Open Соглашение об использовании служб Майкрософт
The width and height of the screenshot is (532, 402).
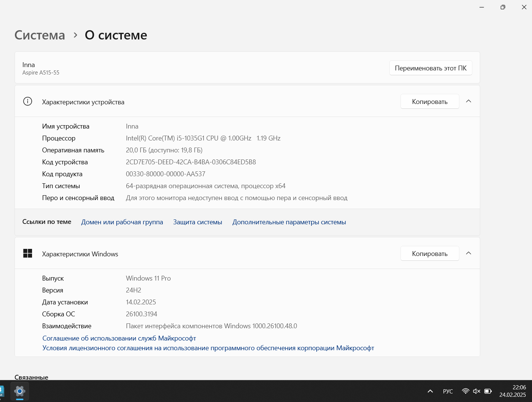click(x=119, y=338)
